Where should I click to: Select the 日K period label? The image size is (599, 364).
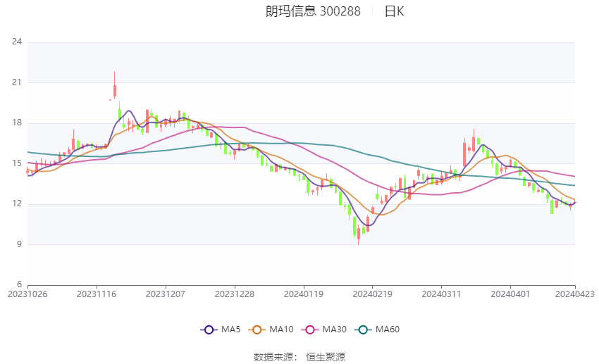(x=394, y=11)
